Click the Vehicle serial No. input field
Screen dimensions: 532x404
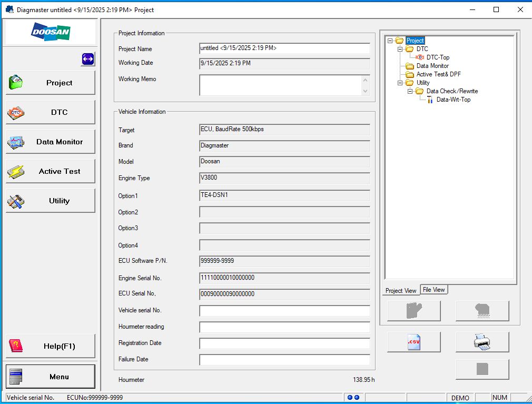[284, 311]
